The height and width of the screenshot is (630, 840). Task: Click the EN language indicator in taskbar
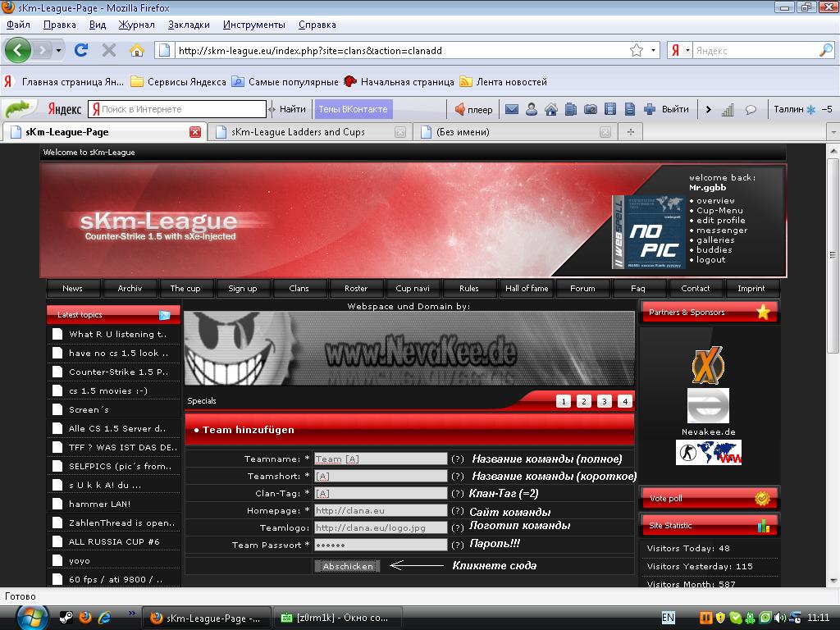(x=668, y=618)
